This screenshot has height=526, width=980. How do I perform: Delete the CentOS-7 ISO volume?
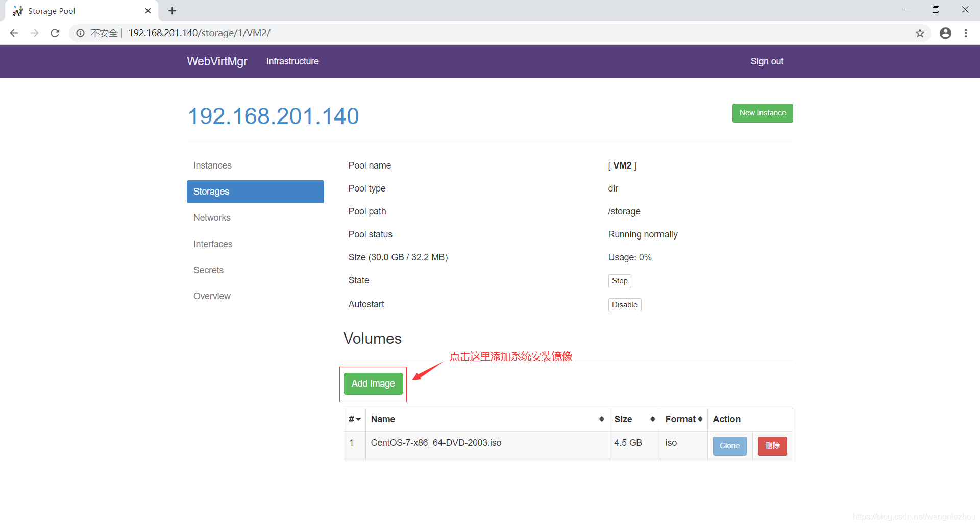(x=772, y=446)
